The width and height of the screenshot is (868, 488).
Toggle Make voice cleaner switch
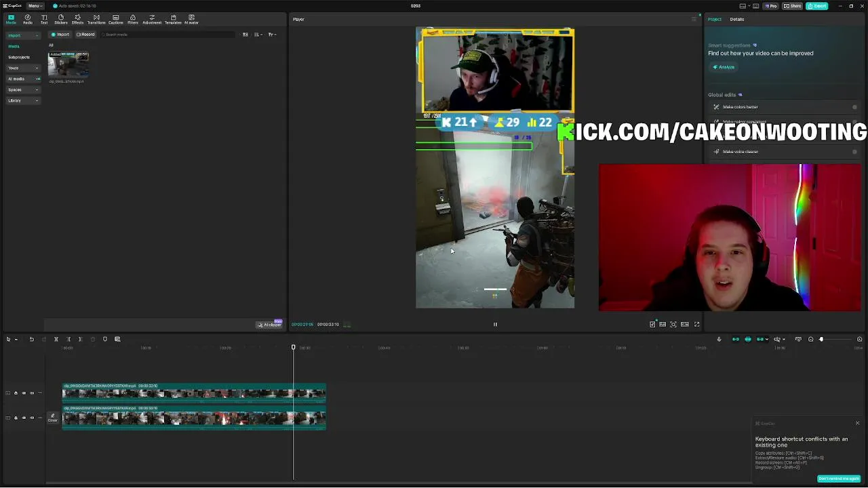coord(854,152)
